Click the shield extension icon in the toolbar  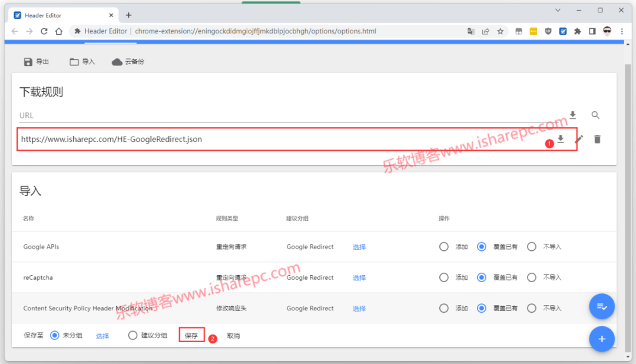pos(548,31)
